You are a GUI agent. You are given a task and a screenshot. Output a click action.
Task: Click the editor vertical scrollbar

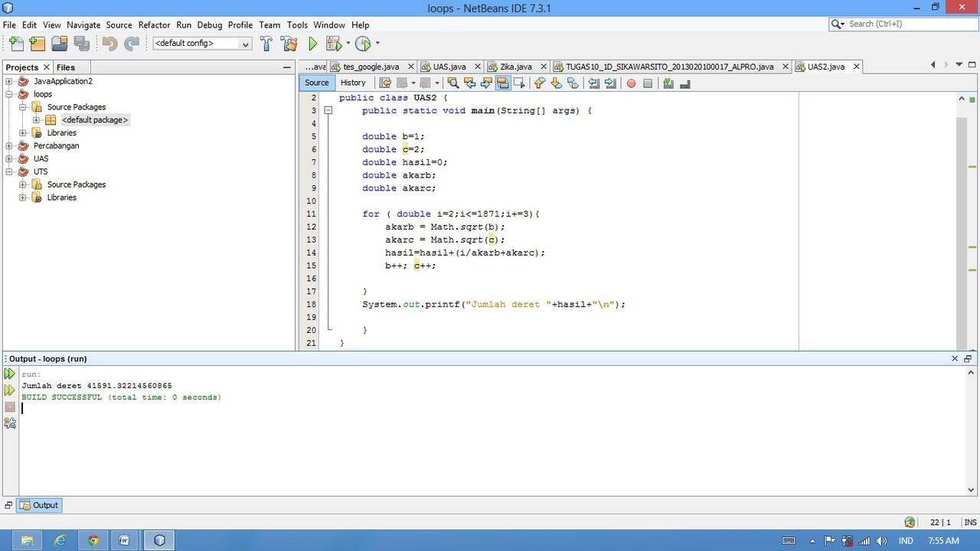click(x=962, y=222)
